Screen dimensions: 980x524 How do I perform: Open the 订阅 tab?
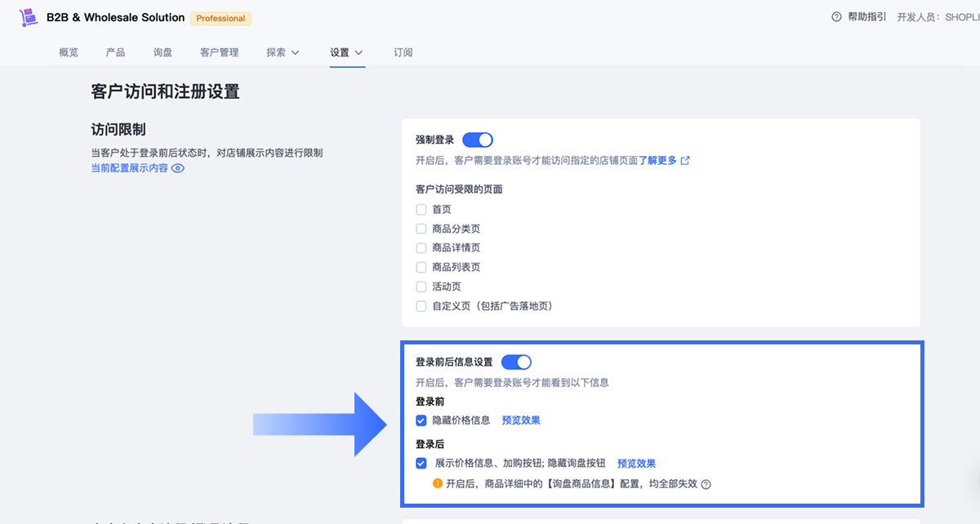coord(403,52)
